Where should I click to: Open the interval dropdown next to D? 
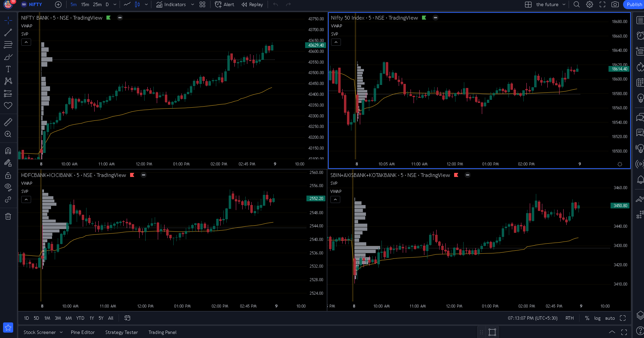coord(115,4)
